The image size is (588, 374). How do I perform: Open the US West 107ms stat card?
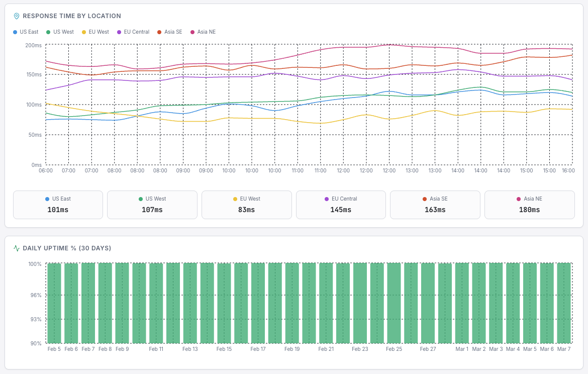tap(152, 205)
